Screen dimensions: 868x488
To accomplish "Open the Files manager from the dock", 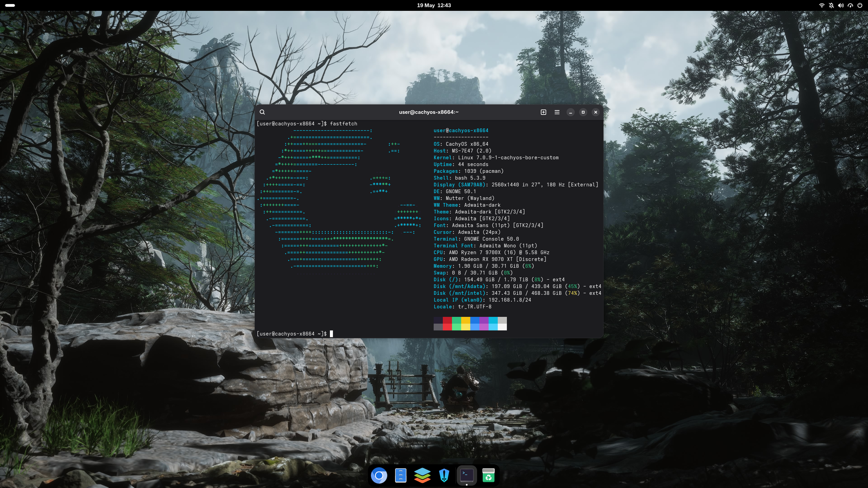I will 401,476.
